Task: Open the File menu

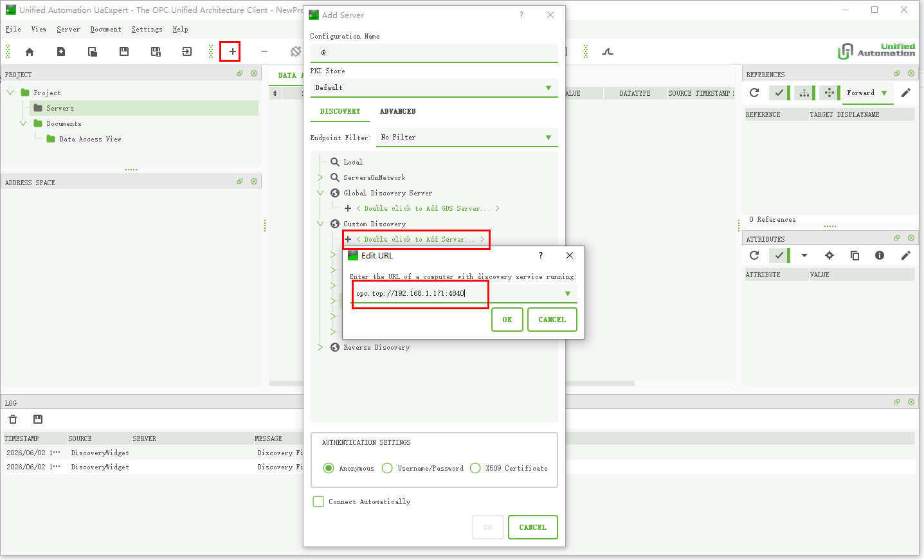Action: pos(13,30)
